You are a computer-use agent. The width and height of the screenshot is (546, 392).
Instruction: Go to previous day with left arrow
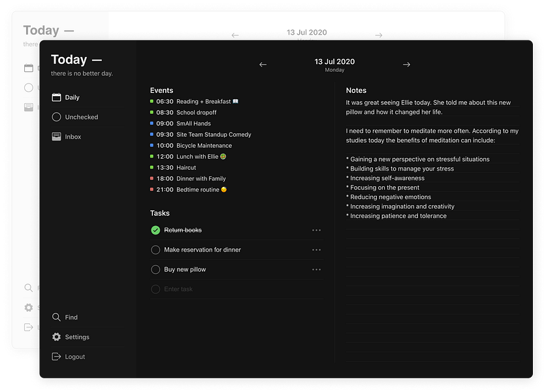[263, 65]
